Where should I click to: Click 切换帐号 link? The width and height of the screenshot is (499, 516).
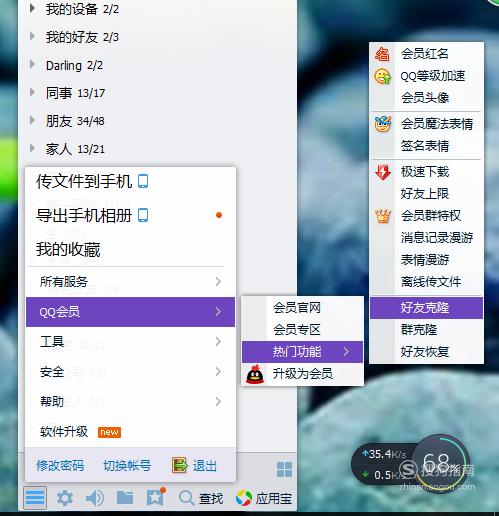coord(127,466)
